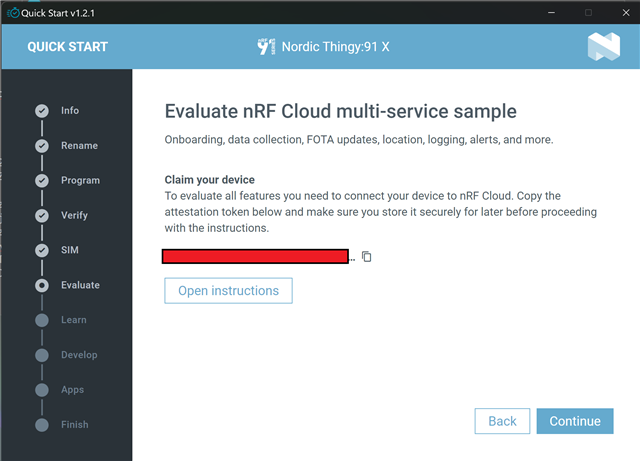Image resolution: width=640 pixels, height=461 pixels.
Task: Go to the Rename step label
Action: point(79,146)
